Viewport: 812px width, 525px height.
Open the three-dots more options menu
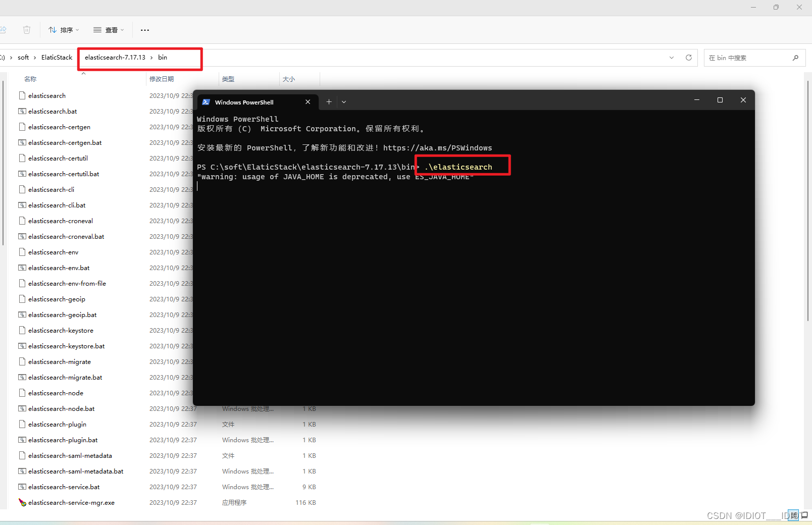tap(145, 30)
